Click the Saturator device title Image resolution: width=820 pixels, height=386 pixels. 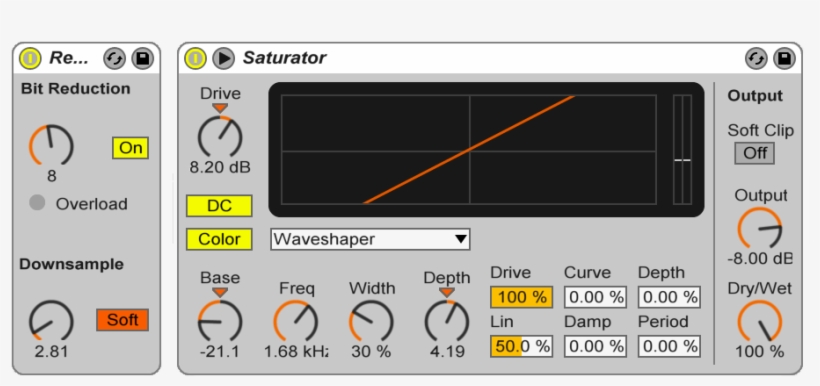284,58
